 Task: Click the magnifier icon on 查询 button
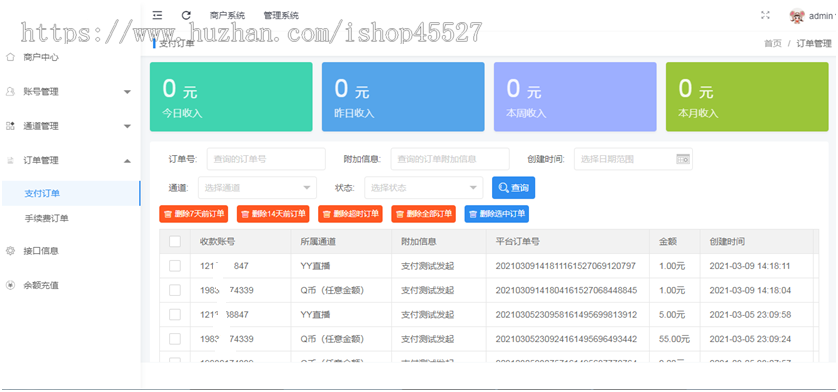pos(503,188)
